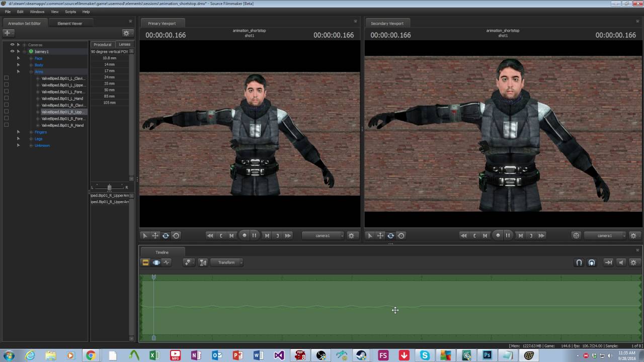Toggle frame snap magnet in timeline
This screenshot has width=644, height=362.
tap(592, 262)
